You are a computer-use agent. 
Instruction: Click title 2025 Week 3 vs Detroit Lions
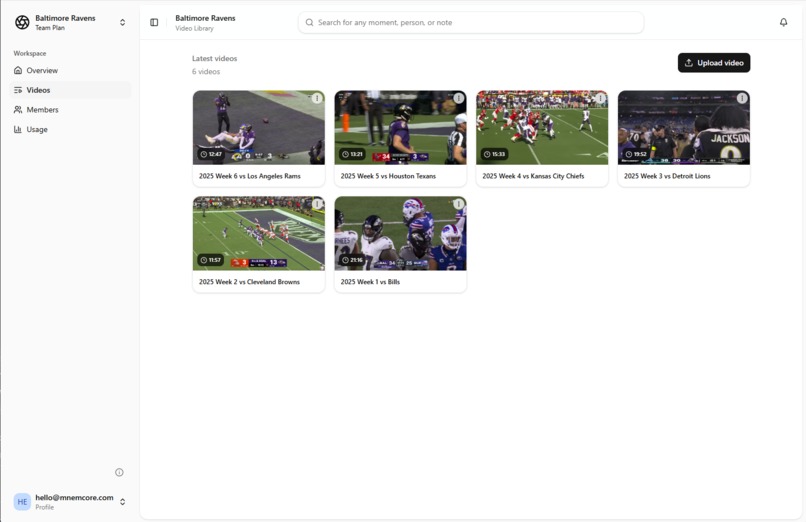(x=667, y=176)
